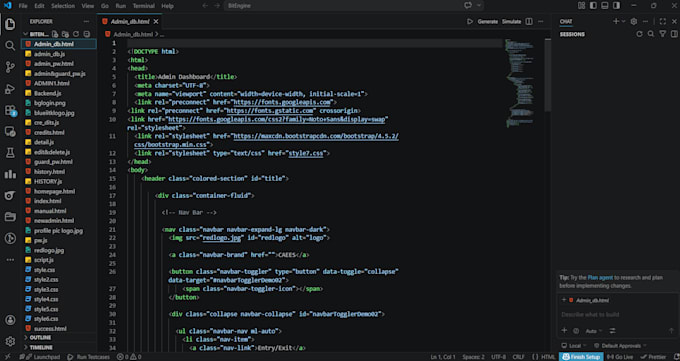Split the editor to the right
Image resolution: width=680 pixels, height=361 pixels.
tap(529, 21)
